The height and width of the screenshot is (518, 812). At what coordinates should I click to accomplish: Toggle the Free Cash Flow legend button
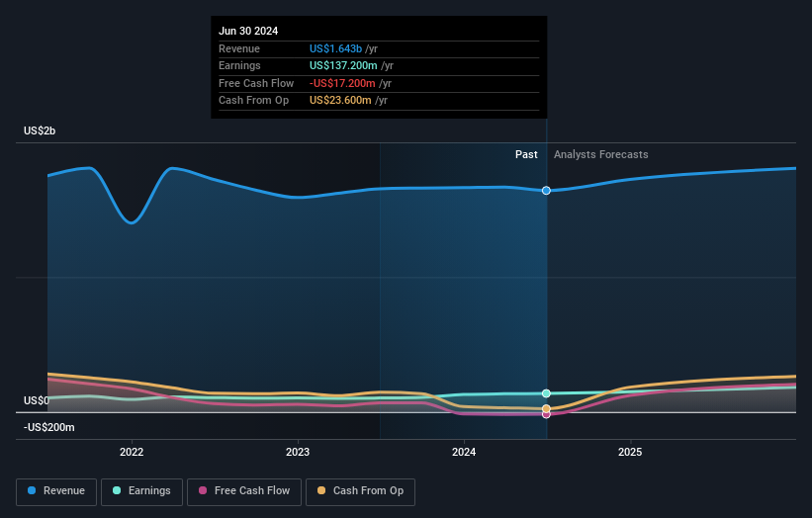coord(244,491)
